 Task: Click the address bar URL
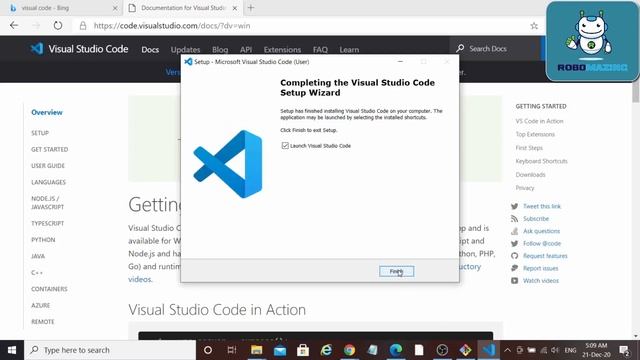coord(172,26)
